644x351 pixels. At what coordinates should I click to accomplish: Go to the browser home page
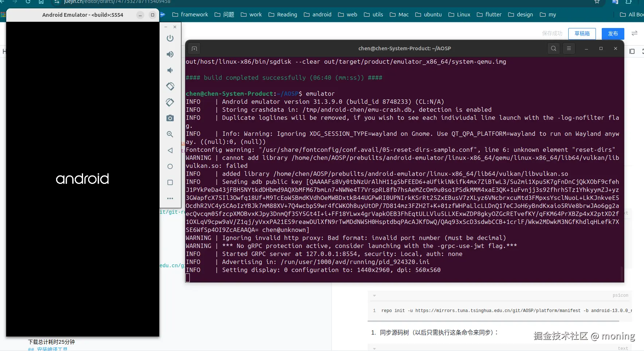(41, 2)
